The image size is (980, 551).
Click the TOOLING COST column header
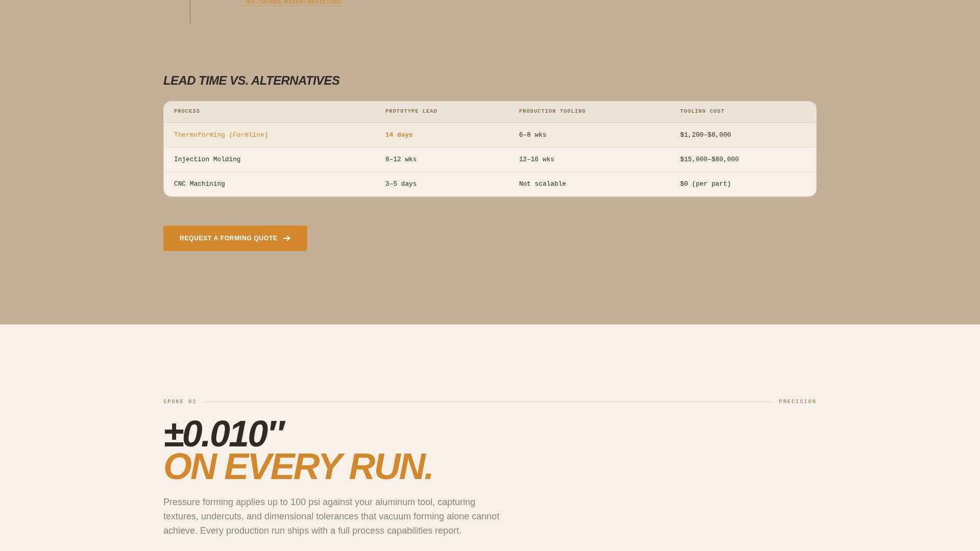point(702,111)
